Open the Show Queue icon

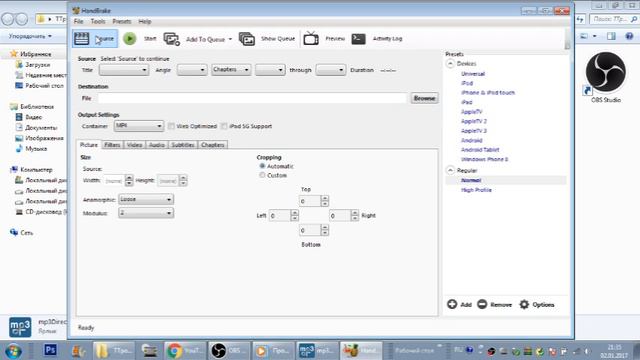[x=247, y=39]
